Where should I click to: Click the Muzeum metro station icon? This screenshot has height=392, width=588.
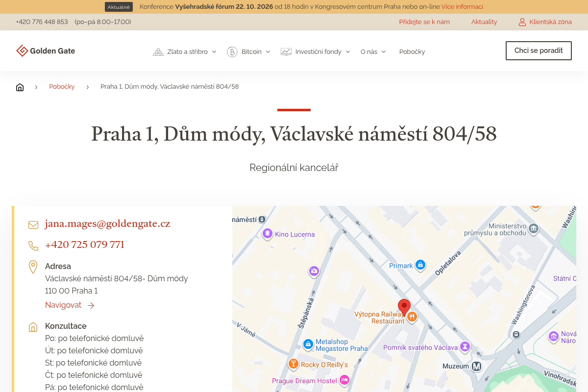click(x=477, y=366)
